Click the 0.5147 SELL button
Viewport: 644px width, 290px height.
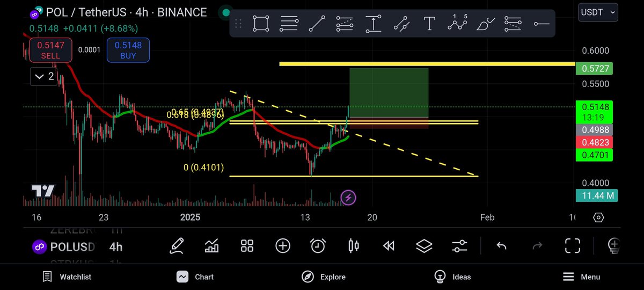click(50, 50)
